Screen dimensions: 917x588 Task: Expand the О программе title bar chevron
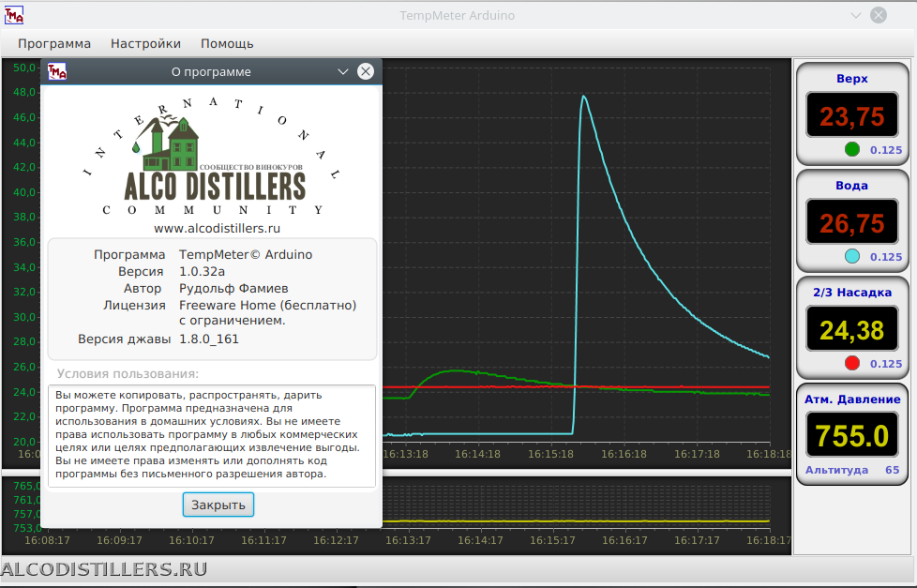click(x=343, y=71)
